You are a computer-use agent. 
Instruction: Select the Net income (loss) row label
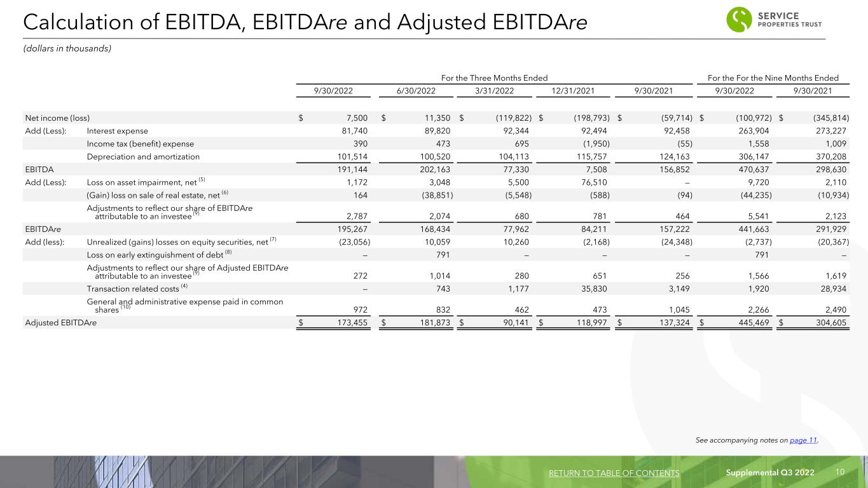(57, 118)
